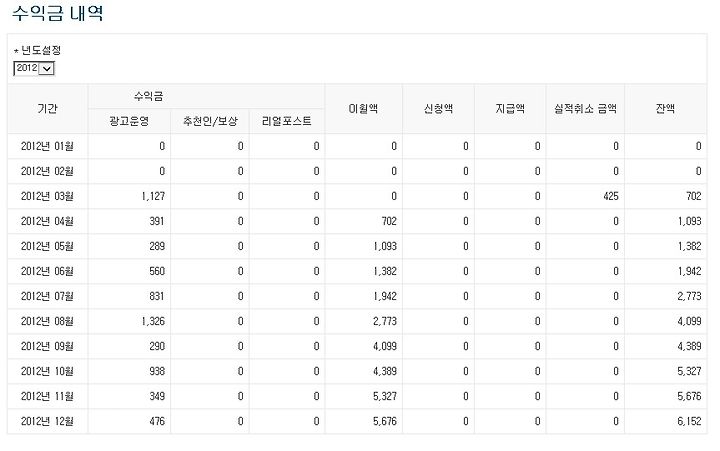Click the 년도설정 label
The image size is (720, 451).
41,50
